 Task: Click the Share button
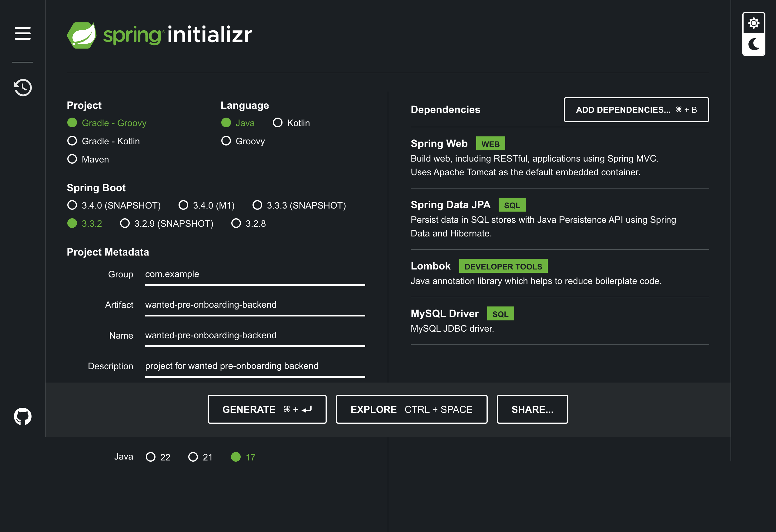point(532,409)
